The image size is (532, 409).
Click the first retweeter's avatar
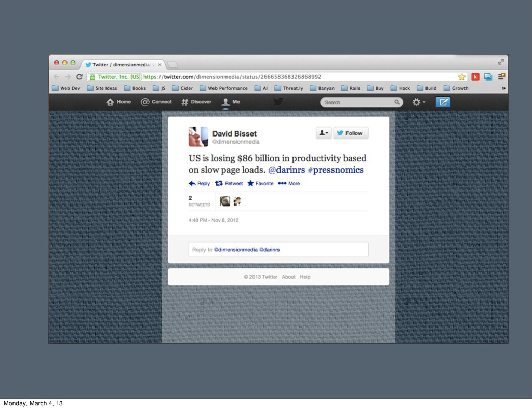pos(225,201)
